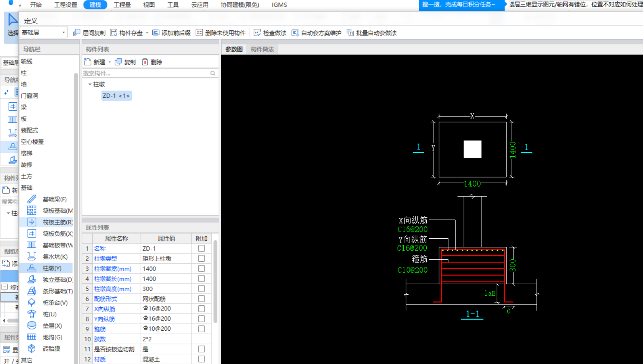Screen dimensions: 643x364
Task: Click the 肢数 value cell 2*2
Action: tap(166, 339)
